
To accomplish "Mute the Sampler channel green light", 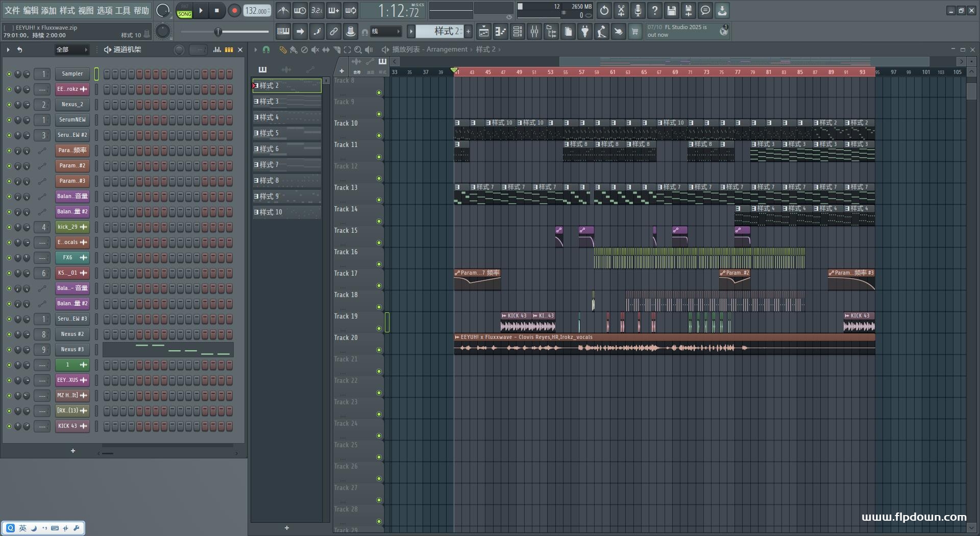I will pos(9,74).
